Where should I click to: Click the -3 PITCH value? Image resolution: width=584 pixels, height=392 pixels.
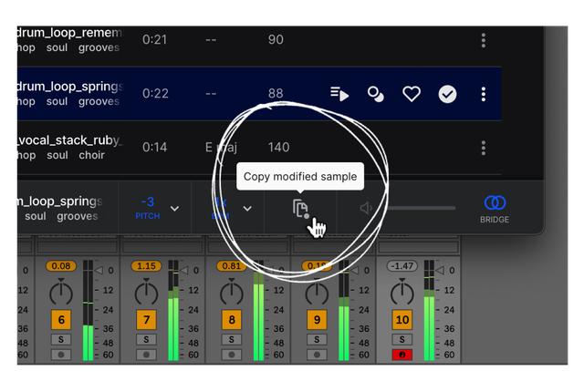[x=148, y=208]
